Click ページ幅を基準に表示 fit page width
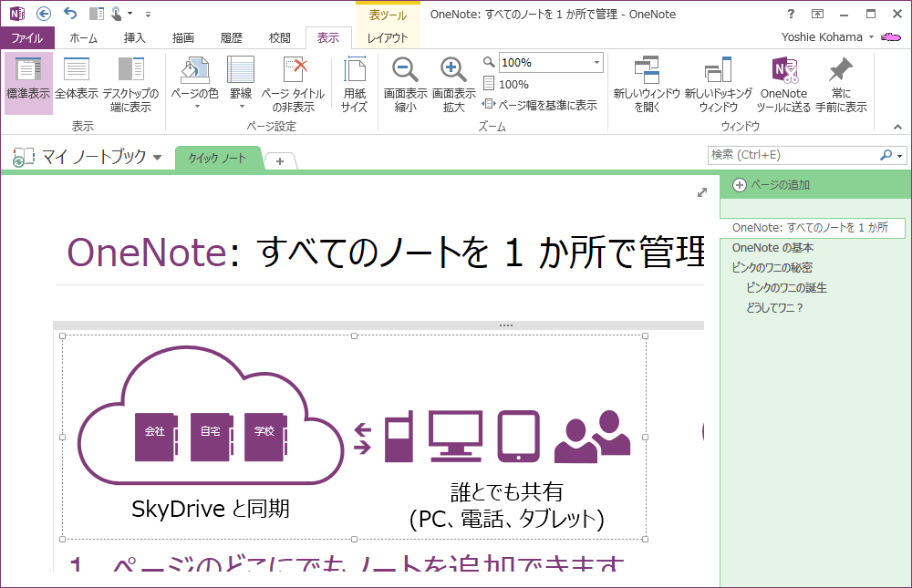 pos(540,105)
